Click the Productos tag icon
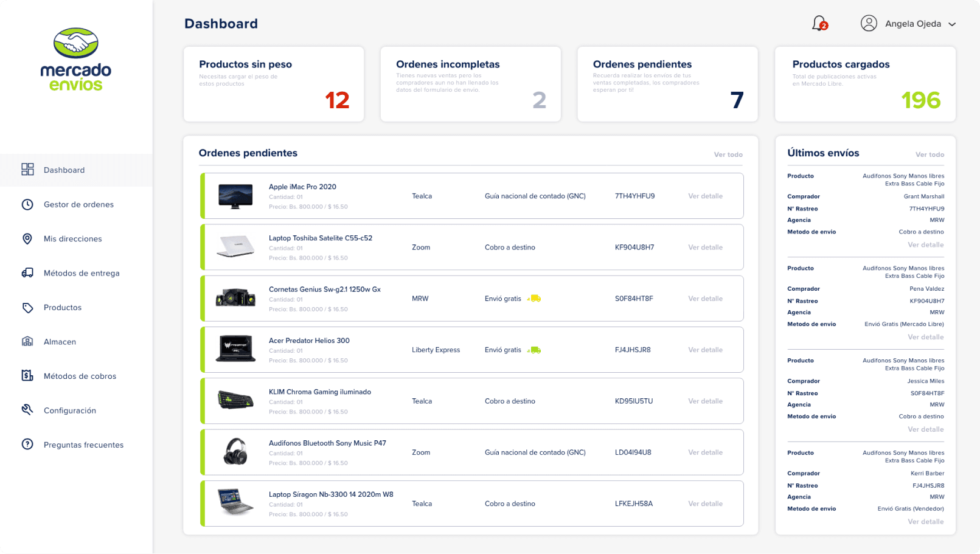The width and height of the screenshot is (980, 554). (x=27, y=308)
